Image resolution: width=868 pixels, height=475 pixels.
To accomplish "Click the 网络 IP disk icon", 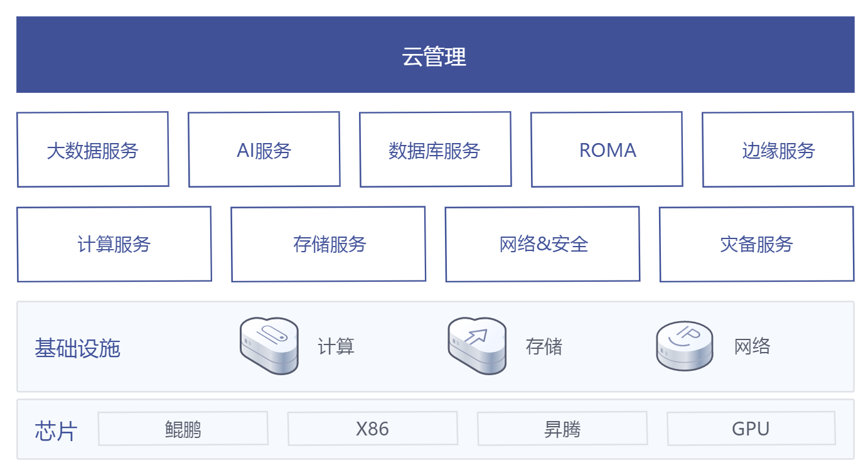I will click(x=684, y=346).
